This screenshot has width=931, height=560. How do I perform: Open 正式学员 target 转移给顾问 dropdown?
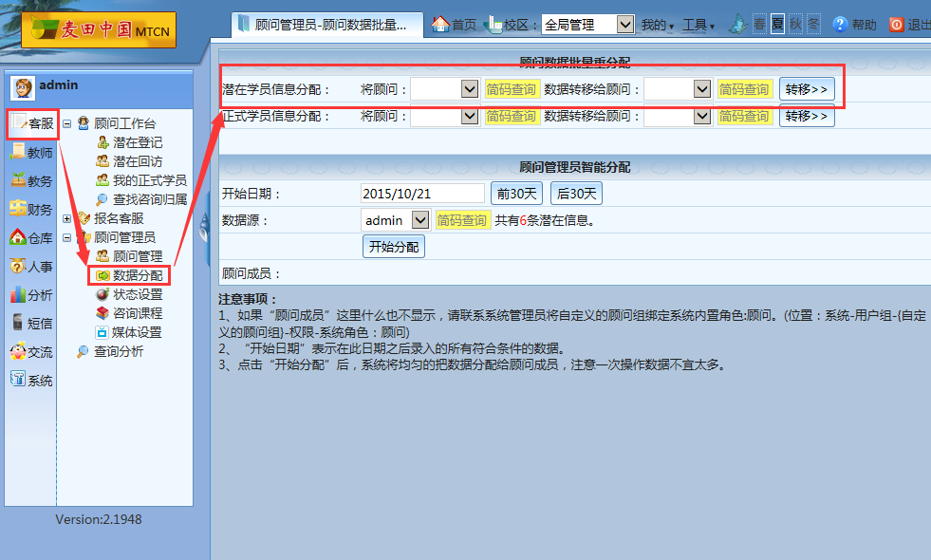click(x=678, y=116)
